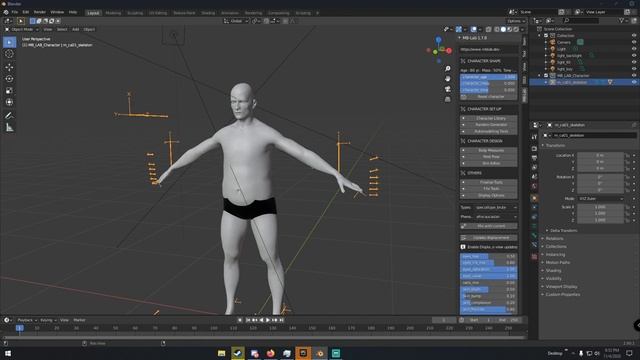640x360 pixels.
Task: Expand the Display Options section
Action: [x=489, y=196]
